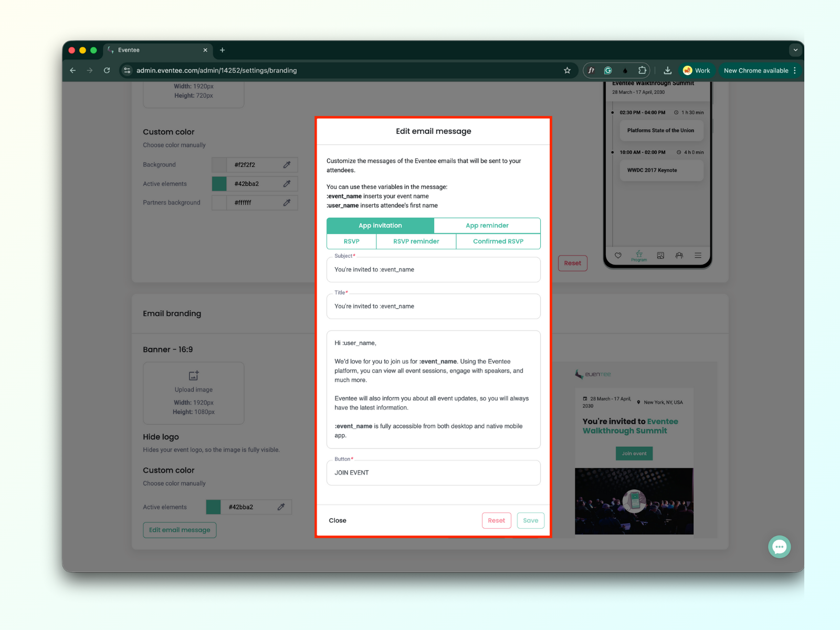Image resolution: width=840 pixels, height=630 pixels.
Task: Focus the Button text field
Action: tap(434, 473)
